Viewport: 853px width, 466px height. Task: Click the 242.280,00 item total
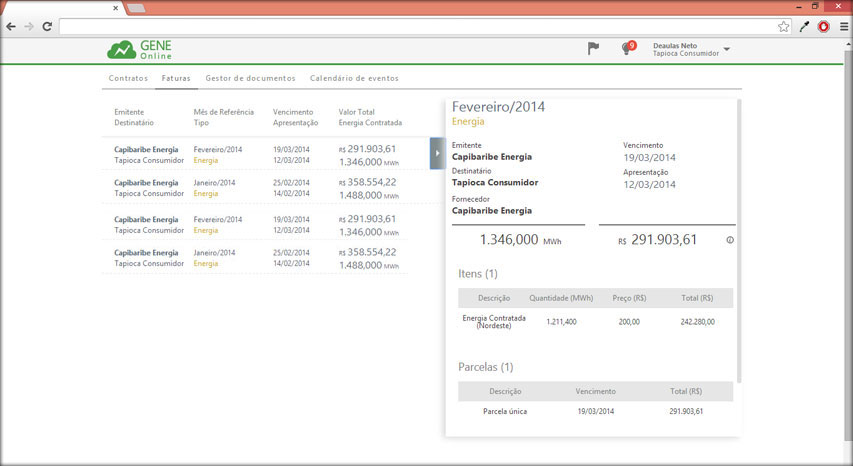click(697, 322)
